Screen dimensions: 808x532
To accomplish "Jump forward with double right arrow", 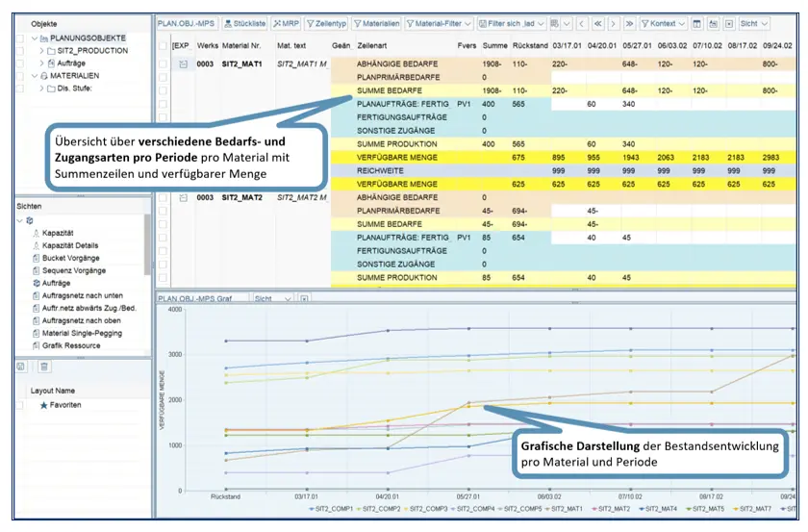I will 629,24.
